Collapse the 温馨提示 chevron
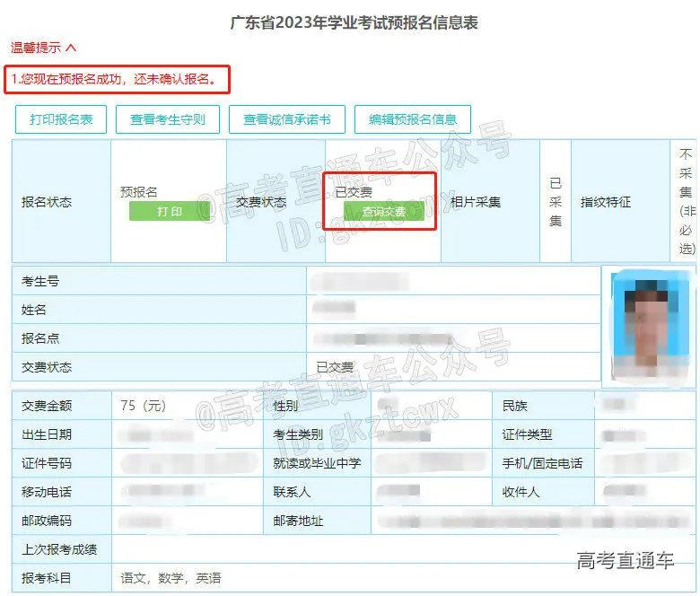700x596 pixels. 71,48
